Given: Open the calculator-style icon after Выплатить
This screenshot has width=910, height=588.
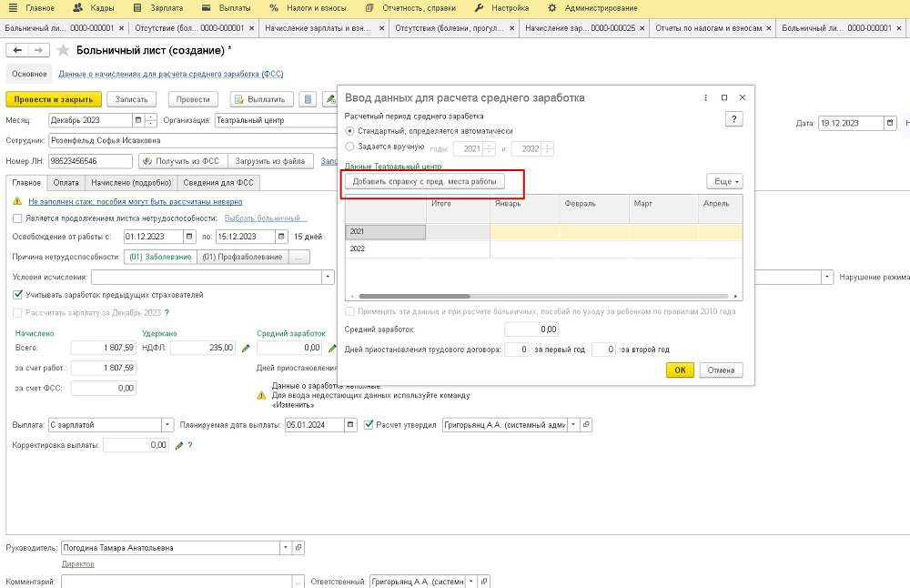Looking at the screenshot, I should pos(308,99).
